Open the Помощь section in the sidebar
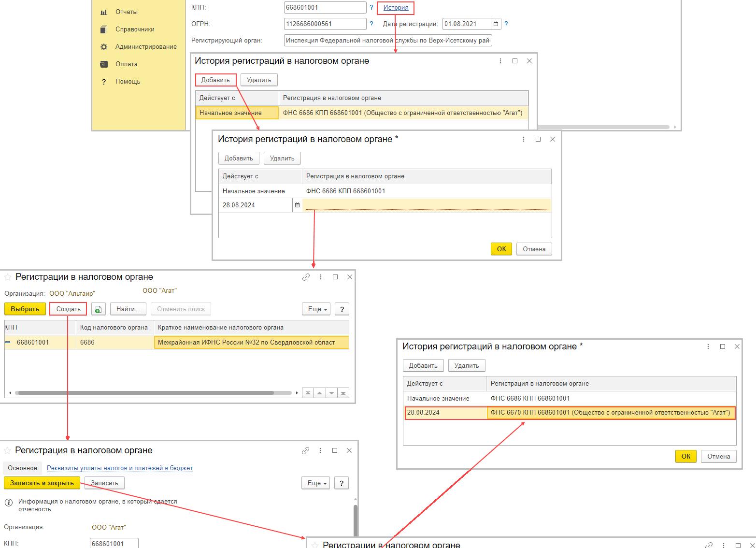Image resolution: width=756 pixels, height=548 pixels. 128,81
